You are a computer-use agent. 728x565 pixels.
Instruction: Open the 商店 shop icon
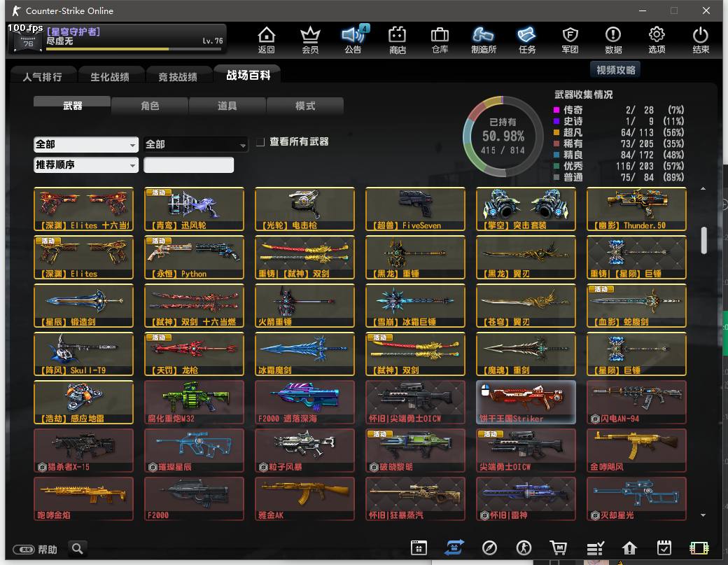click(x=398, y=39)
